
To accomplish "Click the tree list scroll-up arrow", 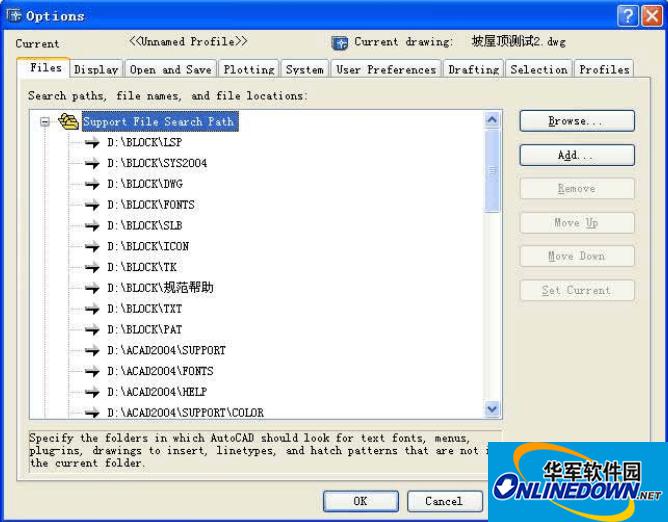I will 492,120.
